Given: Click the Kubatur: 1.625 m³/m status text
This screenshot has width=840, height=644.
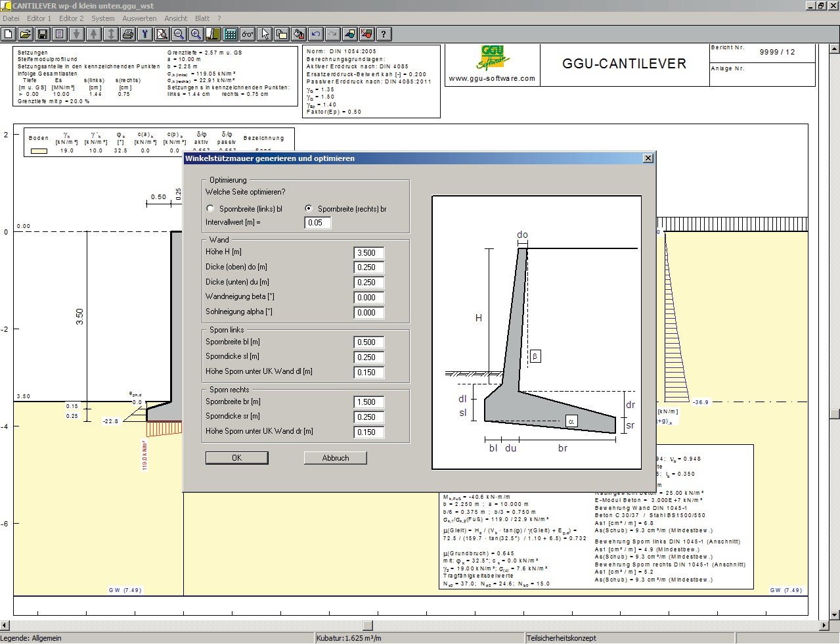Looking at the screenshot, I should [348, 638].
